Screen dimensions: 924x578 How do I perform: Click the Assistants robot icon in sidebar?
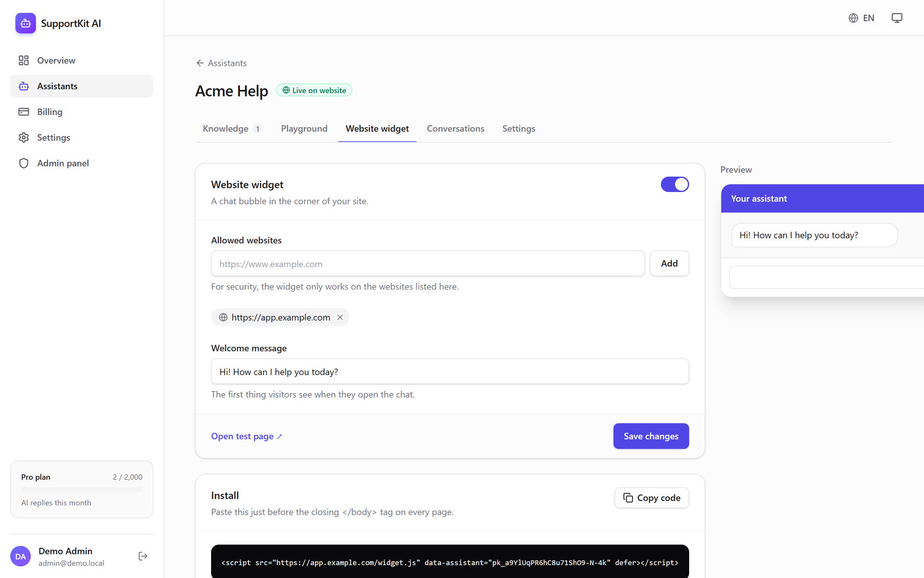(24, 86)
